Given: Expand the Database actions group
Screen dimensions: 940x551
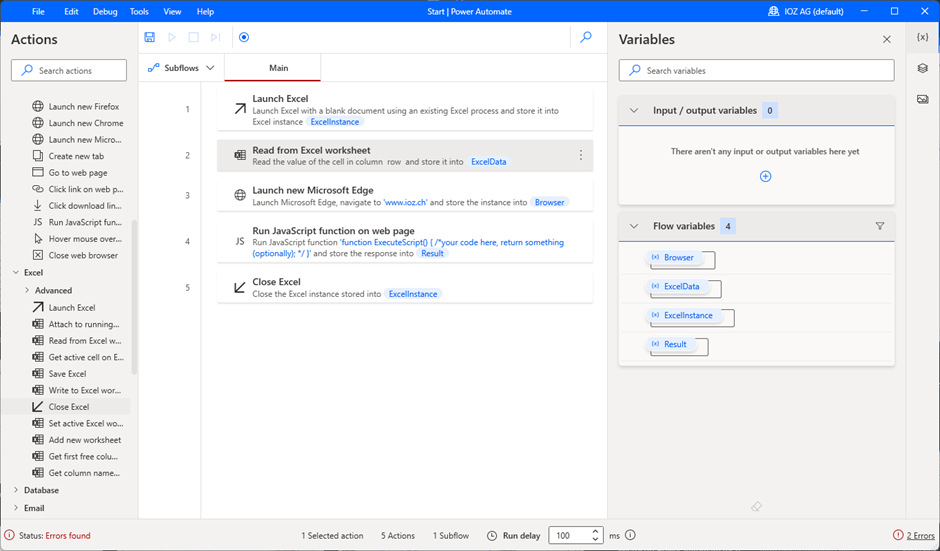Looking at the screenshot, I should 16,490.
